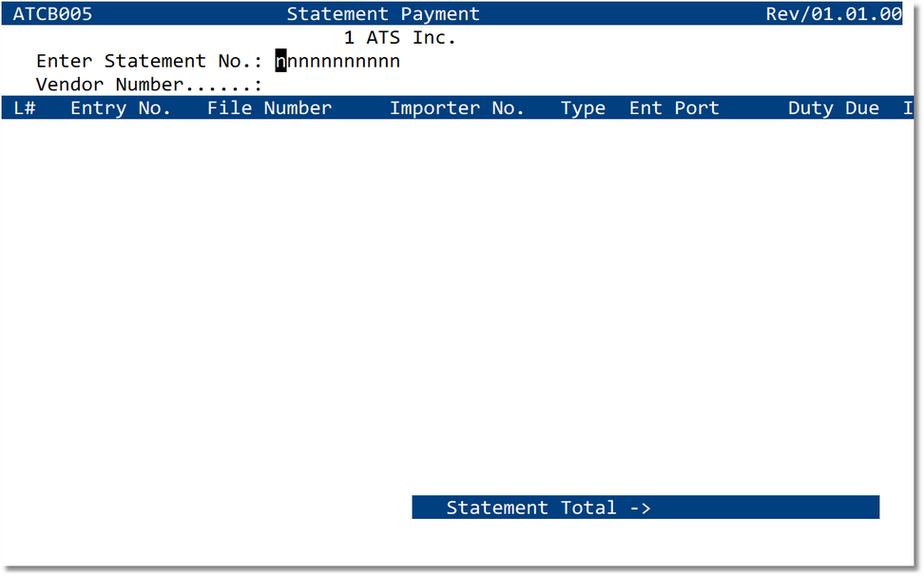The image size is (924, 576).
Task: Click the nnnnnnnnnnn statement number placeholder
Action: [337, 61]
